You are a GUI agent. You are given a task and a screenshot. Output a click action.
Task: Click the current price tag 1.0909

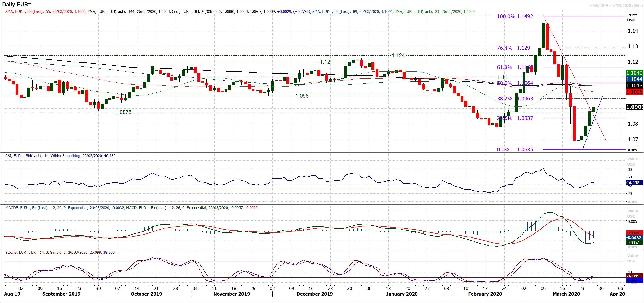[635, 107]
